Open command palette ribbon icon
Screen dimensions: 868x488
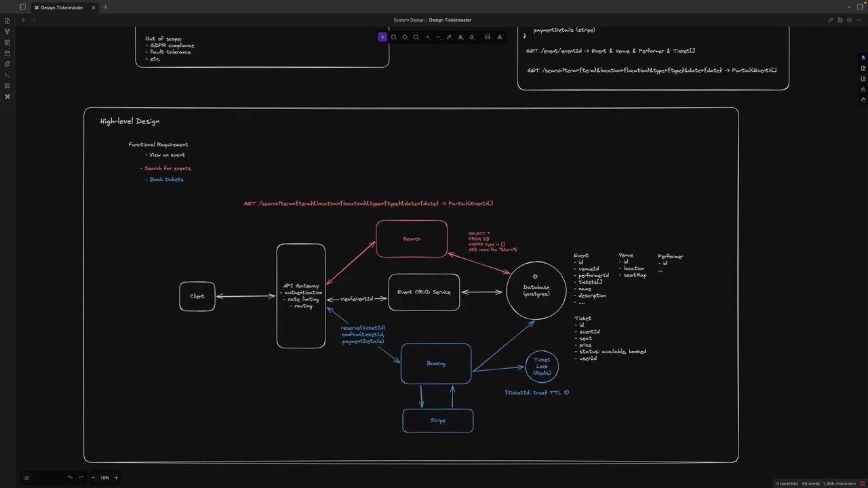(x=7, y=75)
